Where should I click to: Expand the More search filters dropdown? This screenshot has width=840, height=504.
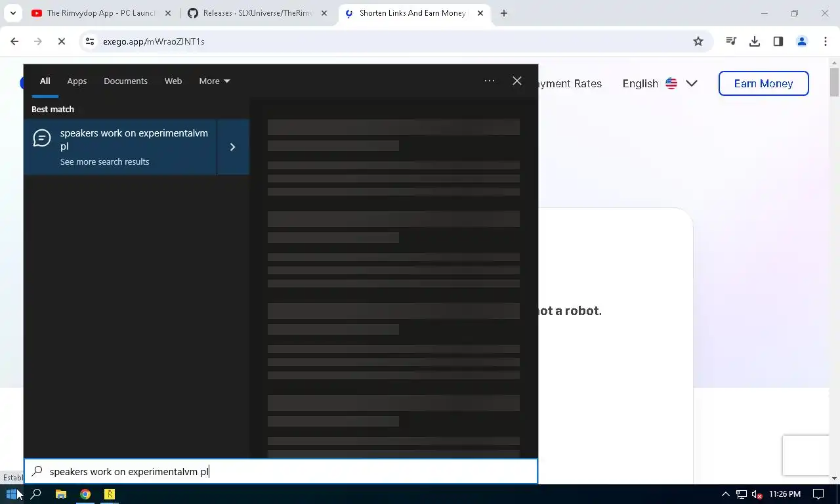[x=215, y=81]
